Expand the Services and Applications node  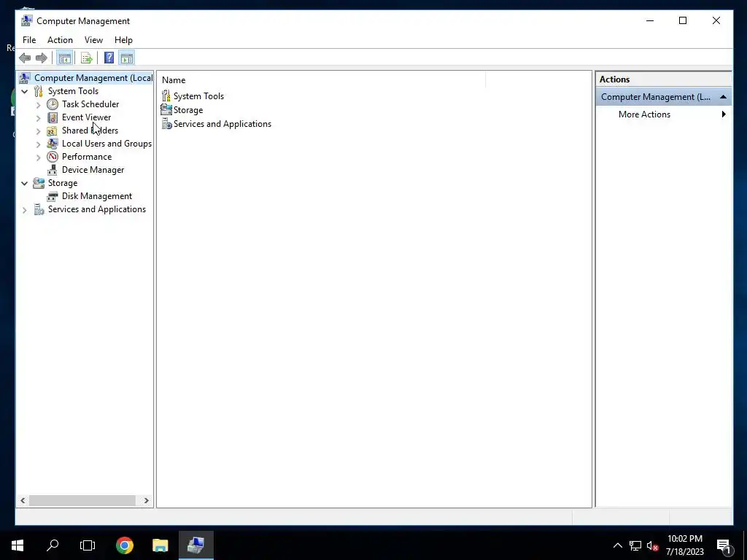click(24, 209)
